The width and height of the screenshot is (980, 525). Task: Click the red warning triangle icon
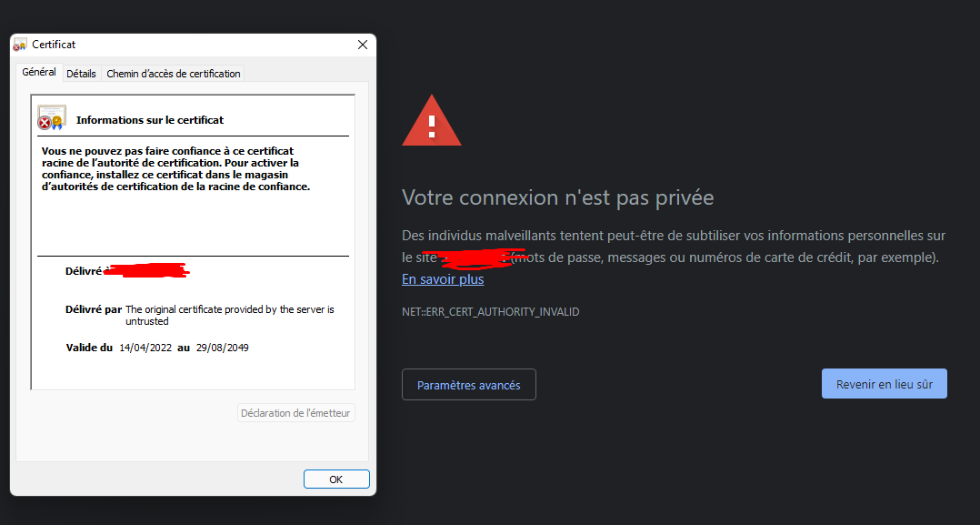pos(432,119)
